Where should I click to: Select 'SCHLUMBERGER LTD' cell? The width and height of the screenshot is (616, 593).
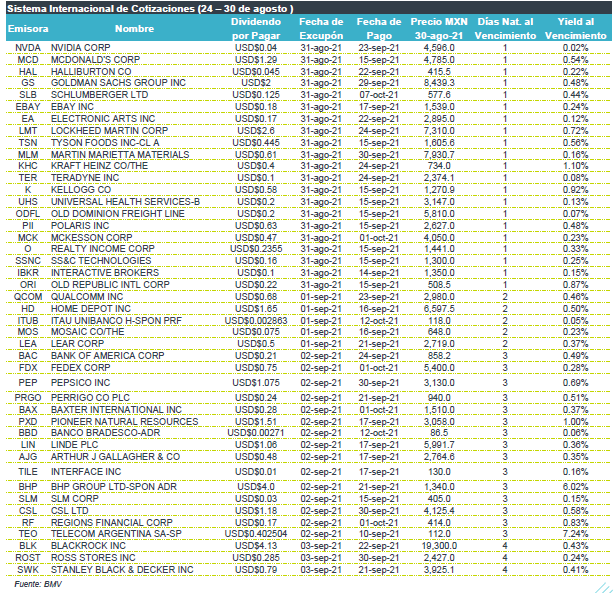99,95
